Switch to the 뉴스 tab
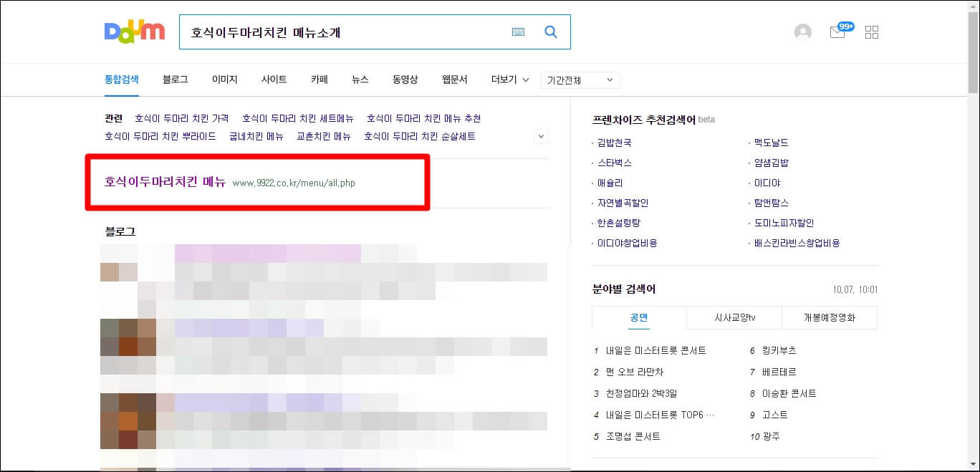This screenshot has height=472, width=980. (360, 80)
